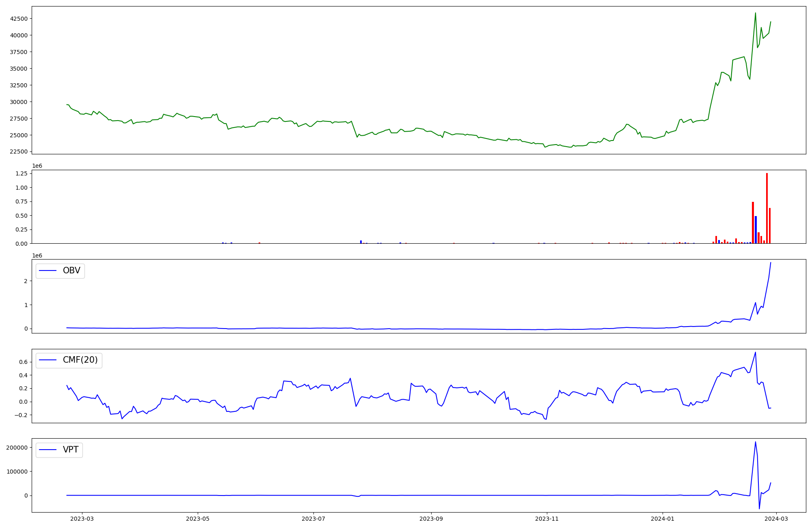812x528 pixels.
Task: Click the highest peak of the green price line
Action: pyautogui.click(x=755, y=13)
